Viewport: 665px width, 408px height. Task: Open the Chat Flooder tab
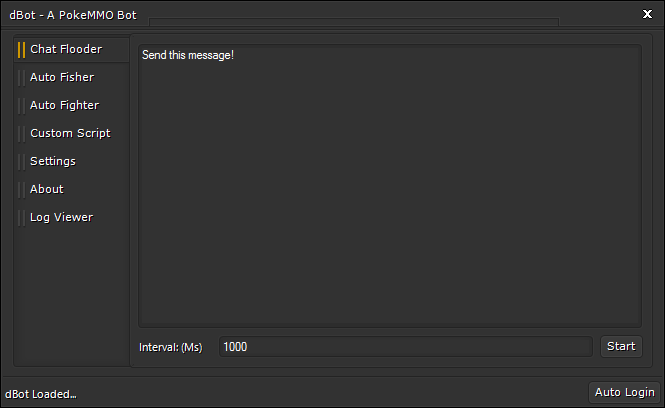[66, 49]
